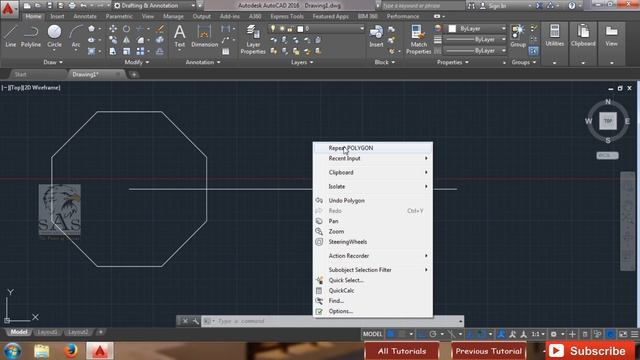Click the Rotate tool icon in Modify panel
This screenshot has width=640, height=360.
(x=127, y=29)
